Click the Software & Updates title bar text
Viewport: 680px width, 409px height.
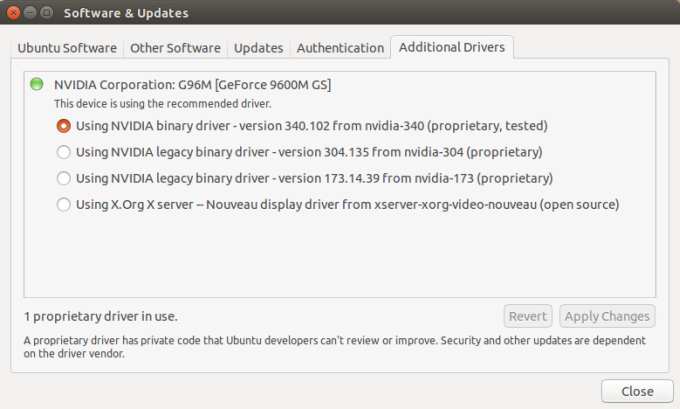pos(126,13)
